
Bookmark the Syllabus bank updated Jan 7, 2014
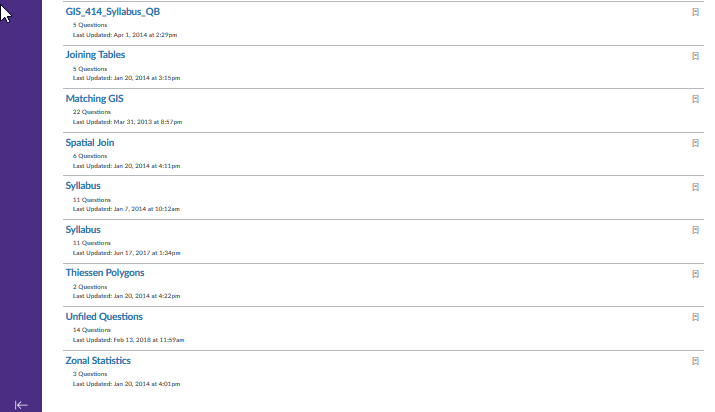695,187
